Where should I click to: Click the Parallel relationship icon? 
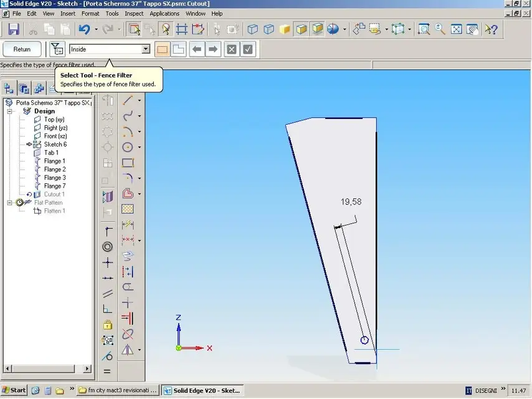point(108,294)
